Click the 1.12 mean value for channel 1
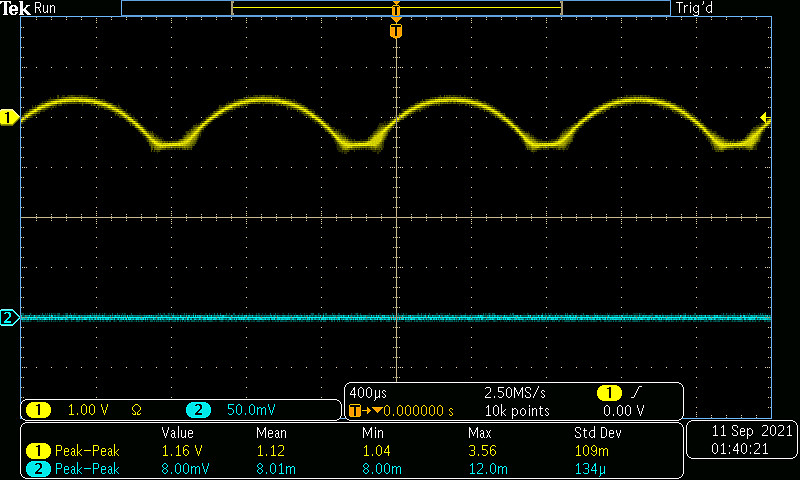 click(x=270, y=451)
